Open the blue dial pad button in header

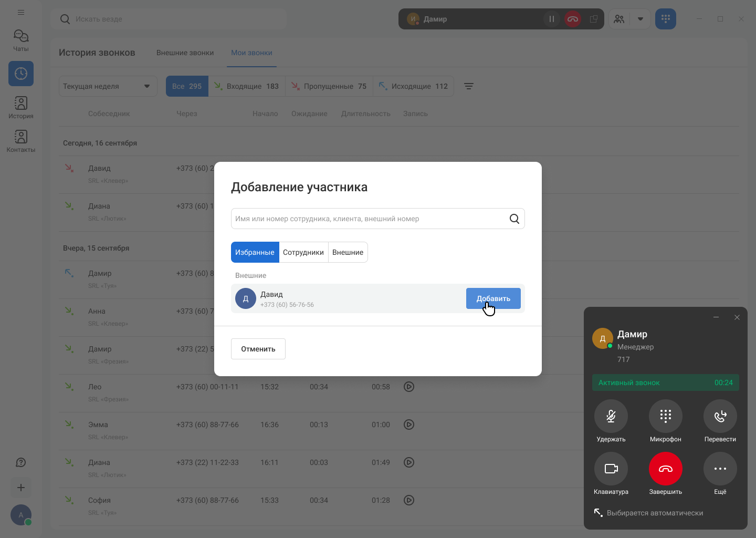pyautogui.click(x=665, y=19)
